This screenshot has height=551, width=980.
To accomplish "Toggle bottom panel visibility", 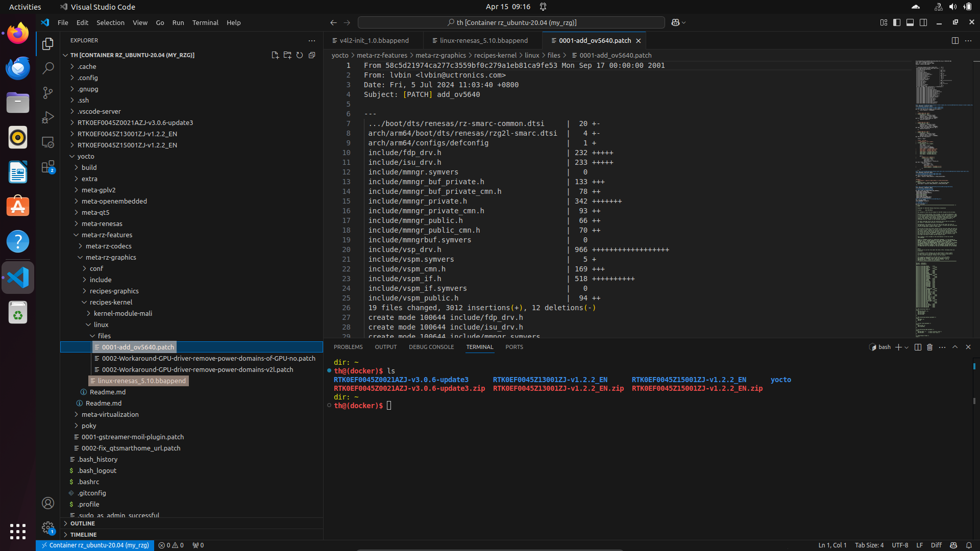I will click(x=910, y=22).
